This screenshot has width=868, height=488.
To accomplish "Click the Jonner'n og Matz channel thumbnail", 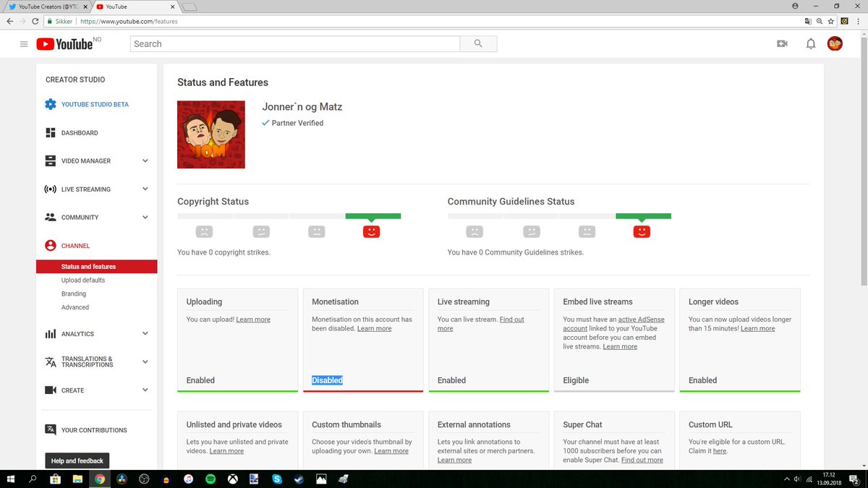I will (x=211, y=134).
